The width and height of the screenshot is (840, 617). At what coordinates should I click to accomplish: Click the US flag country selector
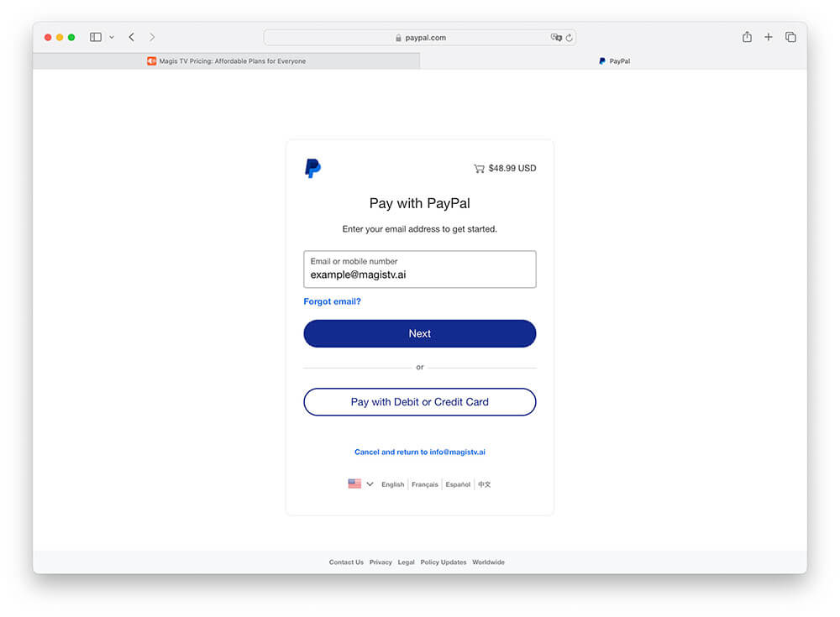[x=354, y=484]
